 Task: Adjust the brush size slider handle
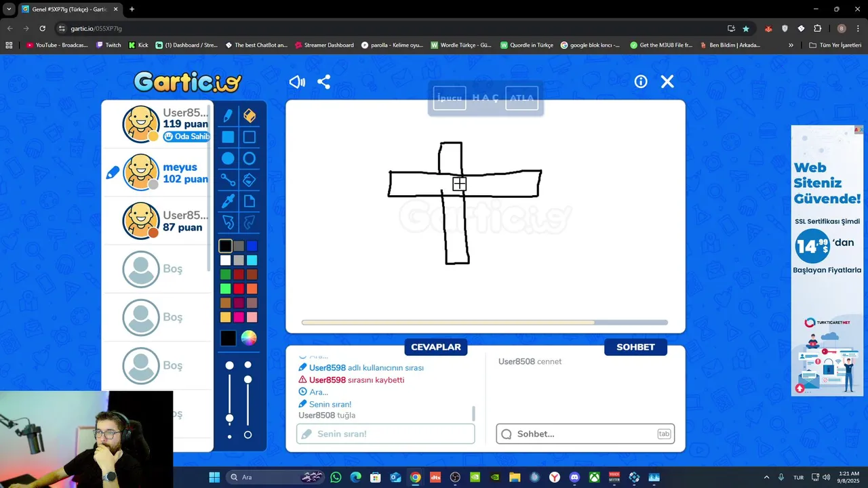(x=229, y=418)
